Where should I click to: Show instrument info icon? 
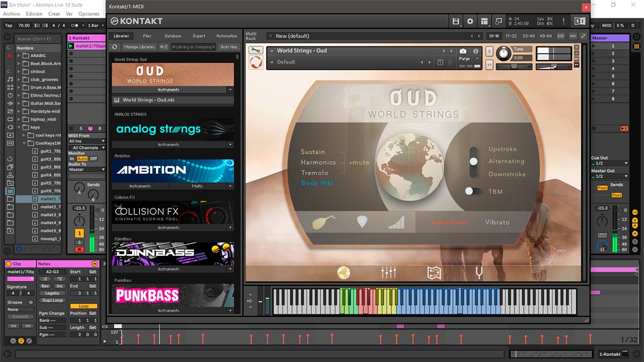pos(475,51)
